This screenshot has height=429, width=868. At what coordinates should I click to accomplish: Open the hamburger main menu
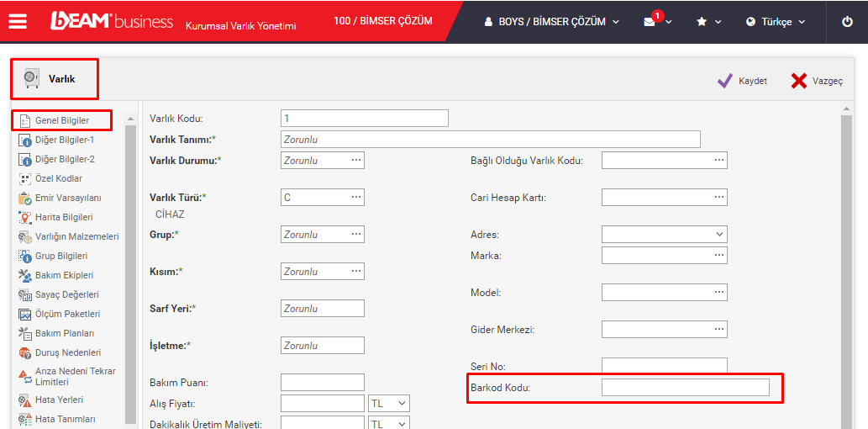coord(18,21)
